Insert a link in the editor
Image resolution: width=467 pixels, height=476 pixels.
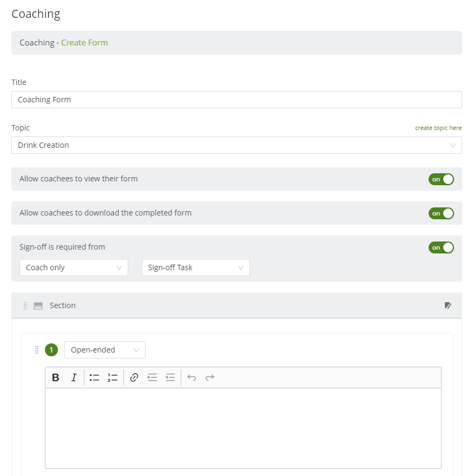[134, 377]
